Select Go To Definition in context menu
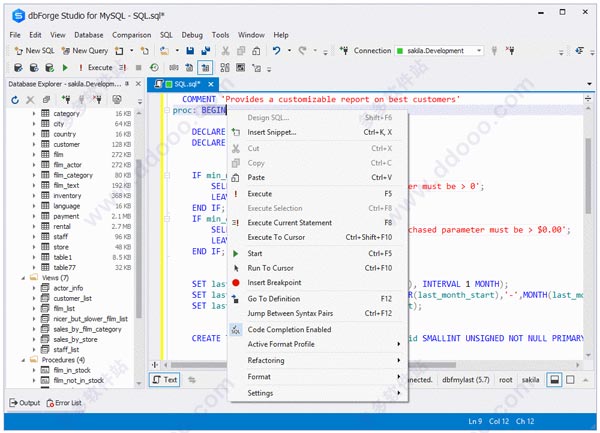The height and width of the screenshot is (433, 600). 318,299
